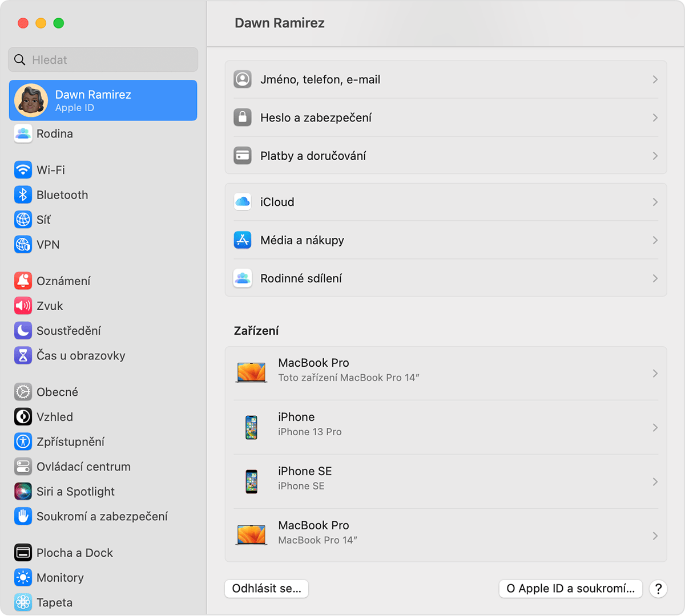Select Monitory label in sidebar
The height and width of the screenshot is (616, 685).
tap(60, 578)
